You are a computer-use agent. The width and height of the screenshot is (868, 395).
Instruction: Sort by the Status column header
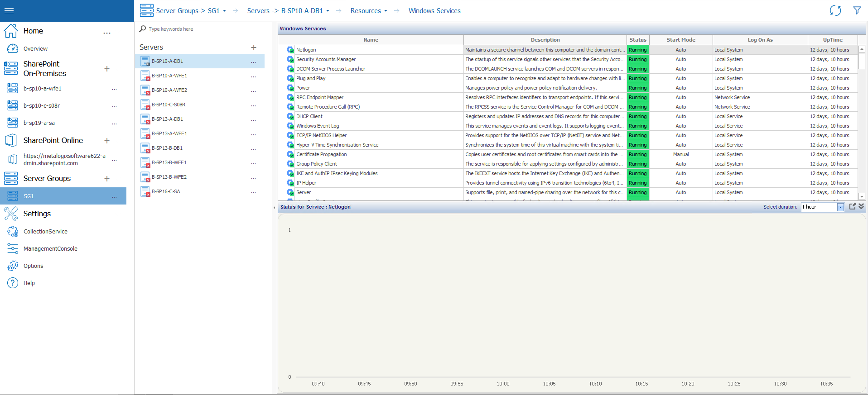pos(637,40)
